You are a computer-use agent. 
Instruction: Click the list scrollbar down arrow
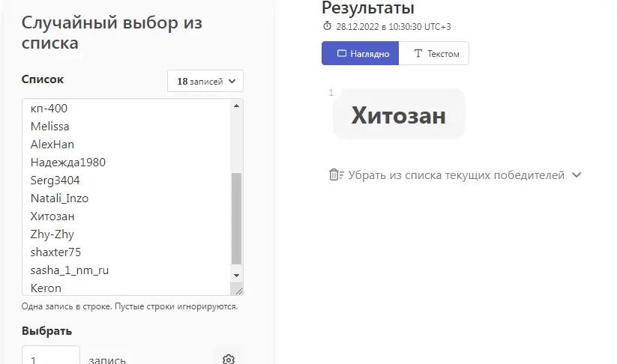[236, 275]
